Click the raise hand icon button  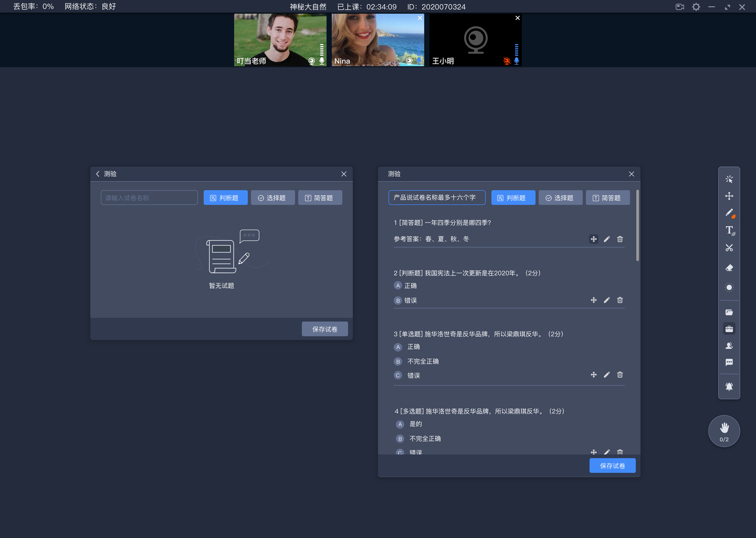click(x=723, y=431)
